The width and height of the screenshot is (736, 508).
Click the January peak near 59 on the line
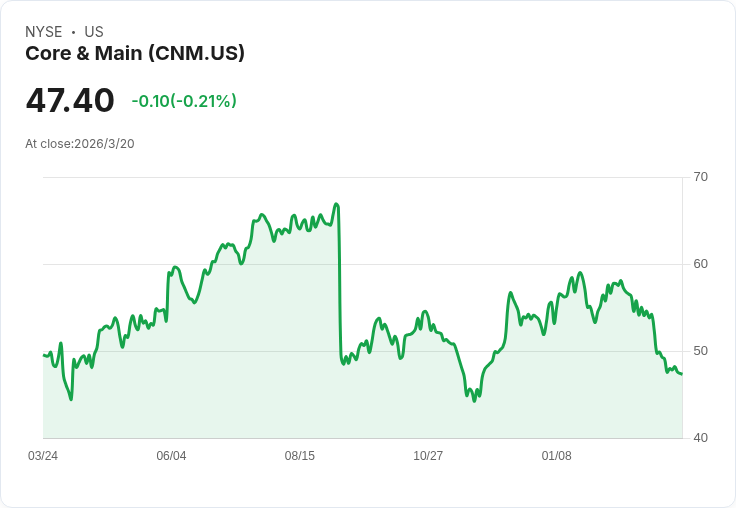580,273
